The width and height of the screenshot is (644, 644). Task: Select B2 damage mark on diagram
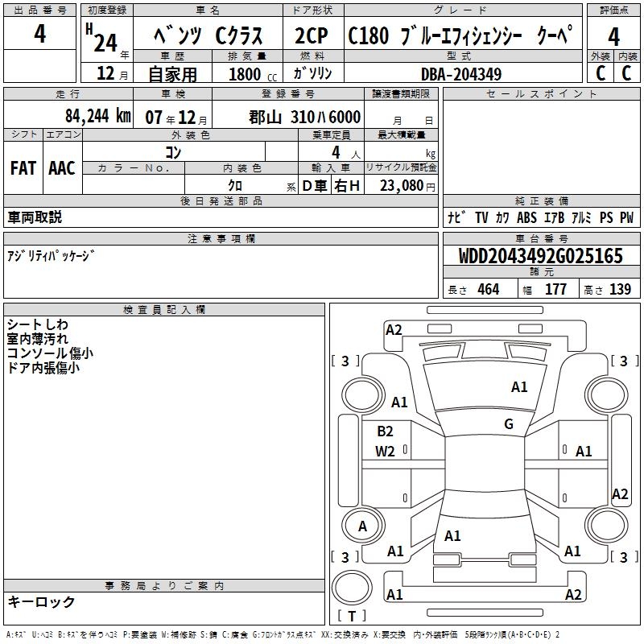(385, 431)
